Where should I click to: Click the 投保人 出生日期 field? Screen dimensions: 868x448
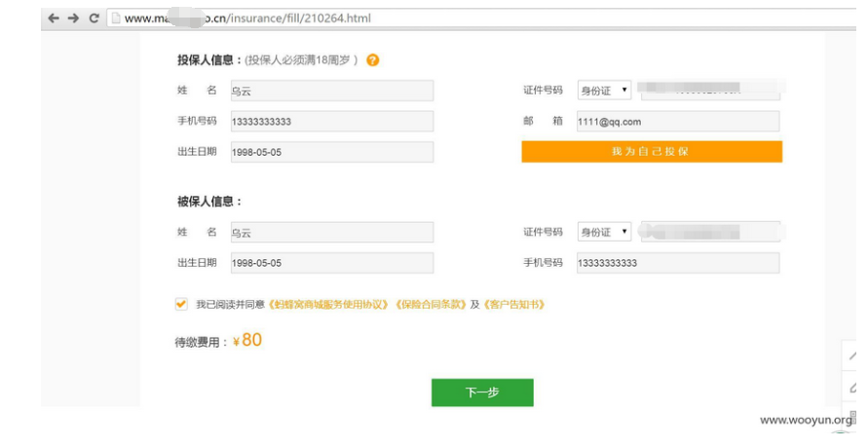click(330, 153)
